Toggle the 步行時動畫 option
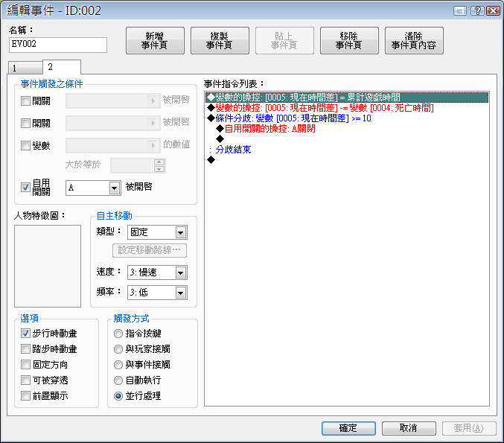 pos(25,333)
